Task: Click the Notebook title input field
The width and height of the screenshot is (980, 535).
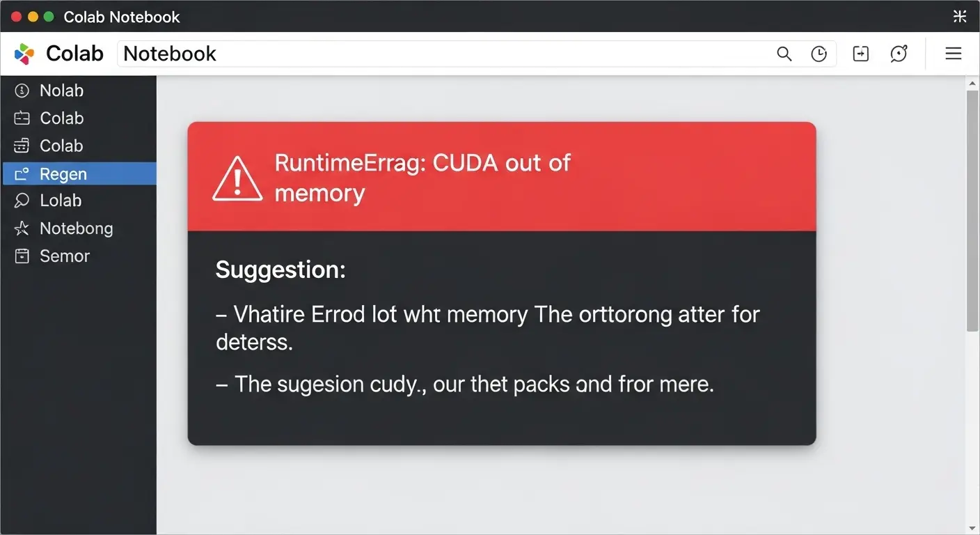Action: [445, 54]
